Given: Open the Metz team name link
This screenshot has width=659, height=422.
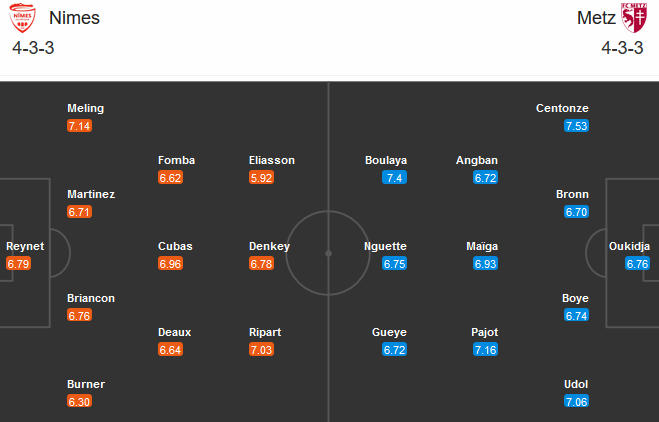Looking at the screenshot, I should tap(596, 17).
